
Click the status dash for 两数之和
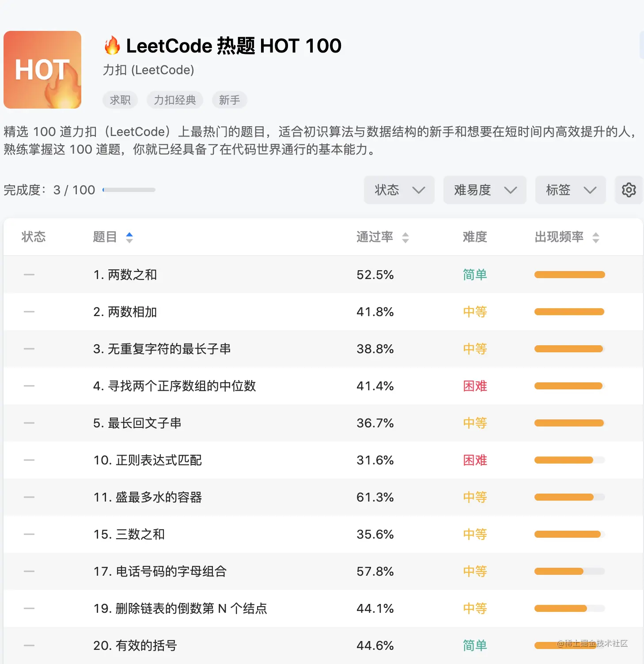29,275
